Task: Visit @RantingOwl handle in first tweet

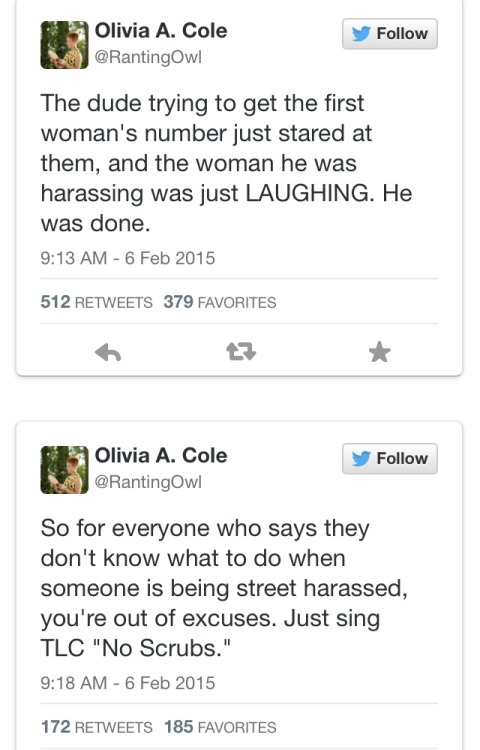Action: (148, 57)
